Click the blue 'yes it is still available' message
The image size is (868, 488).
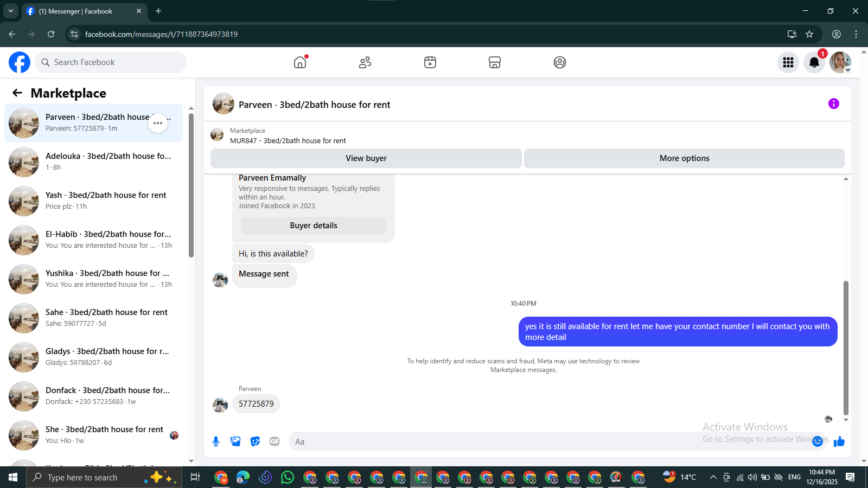point(678,332)
